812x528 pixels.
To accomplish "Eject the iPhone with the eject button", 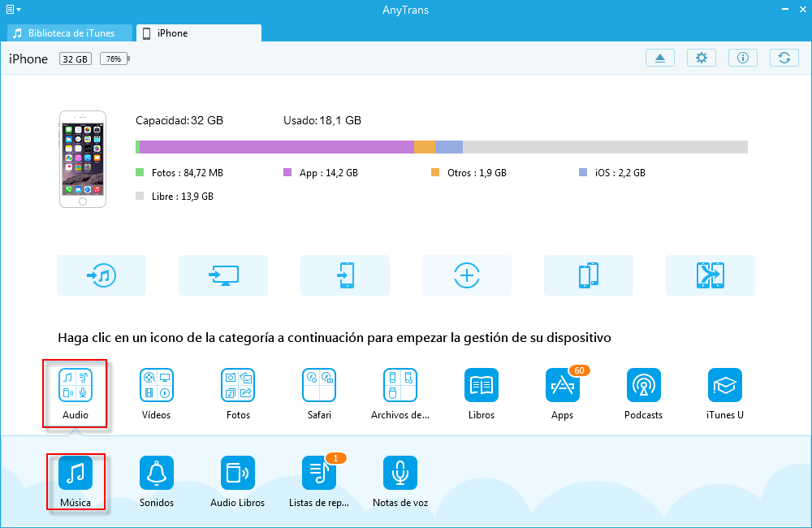I will point(660,58).
